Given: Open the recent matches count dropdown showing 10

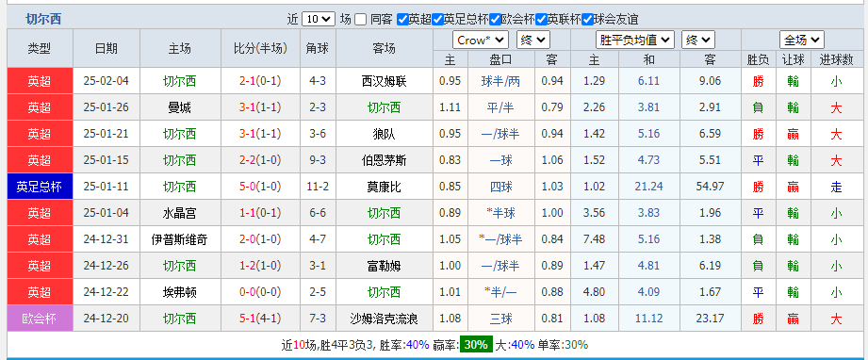Looking at the screenshot, I should click(x=319, y=20).
